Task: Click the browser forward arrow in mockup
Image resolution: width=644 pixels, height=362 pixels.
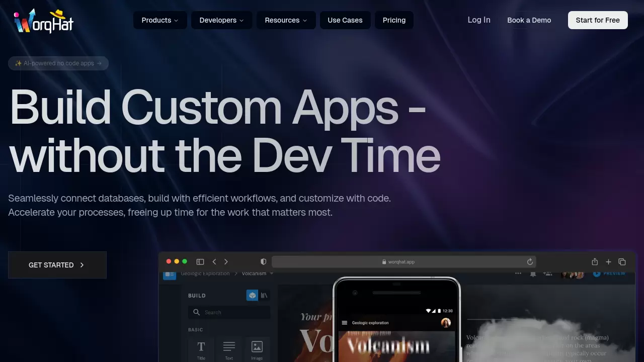Action: 226,261
